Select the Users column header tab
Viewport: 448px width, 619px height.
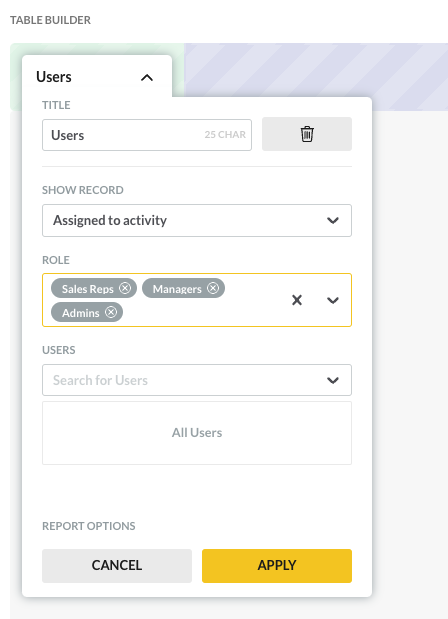click(x=97, y=77)
